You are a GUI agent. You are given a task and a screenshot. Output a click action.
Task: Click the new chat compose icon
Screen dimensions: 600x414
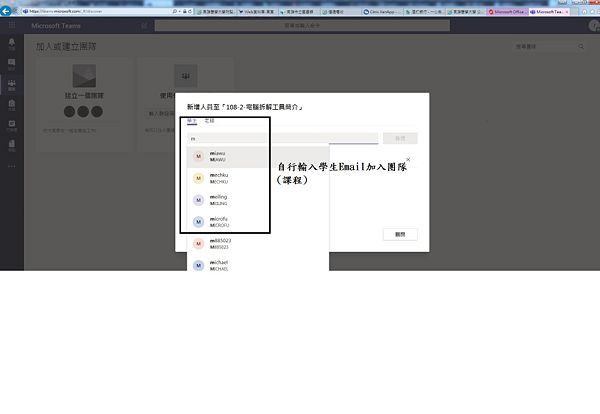[x=145, y=26]
